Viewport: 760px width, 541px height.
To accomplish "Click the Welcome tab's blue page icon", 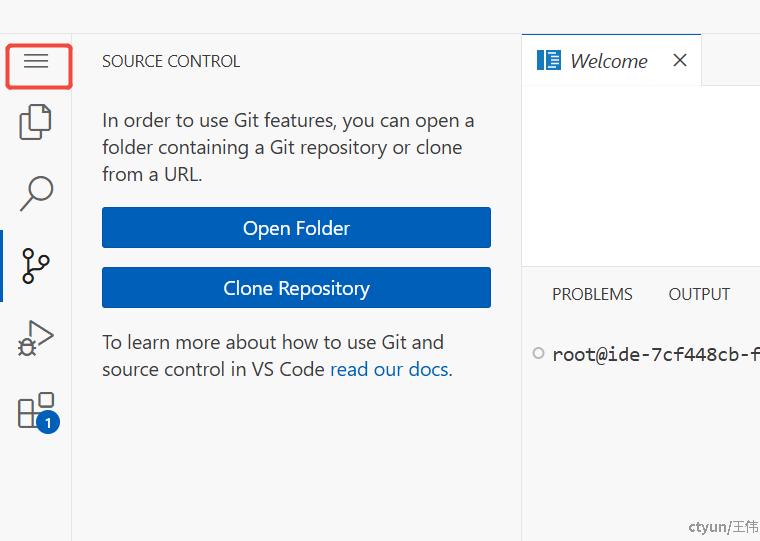I will coord(549,61).
